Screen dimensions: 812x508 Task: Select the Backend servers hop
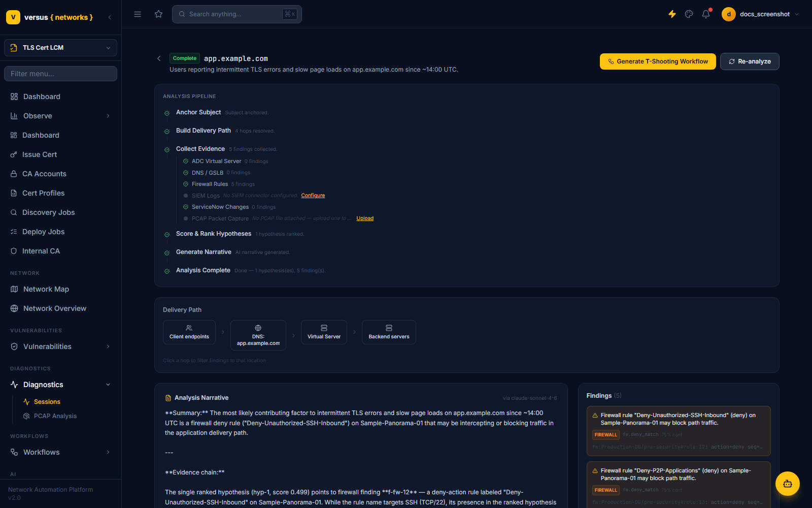point(389,332)
